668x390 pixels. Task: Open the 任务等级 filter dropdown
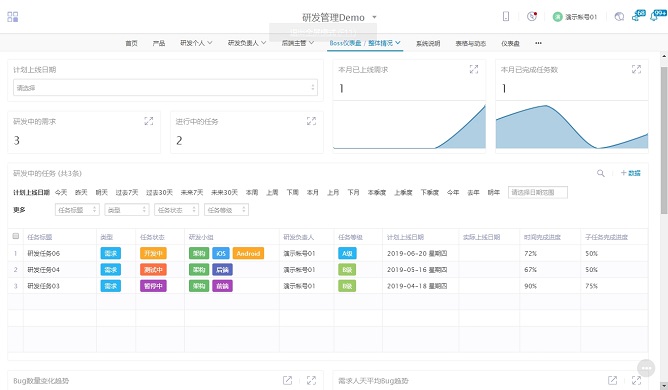click(x=226, y=210)
